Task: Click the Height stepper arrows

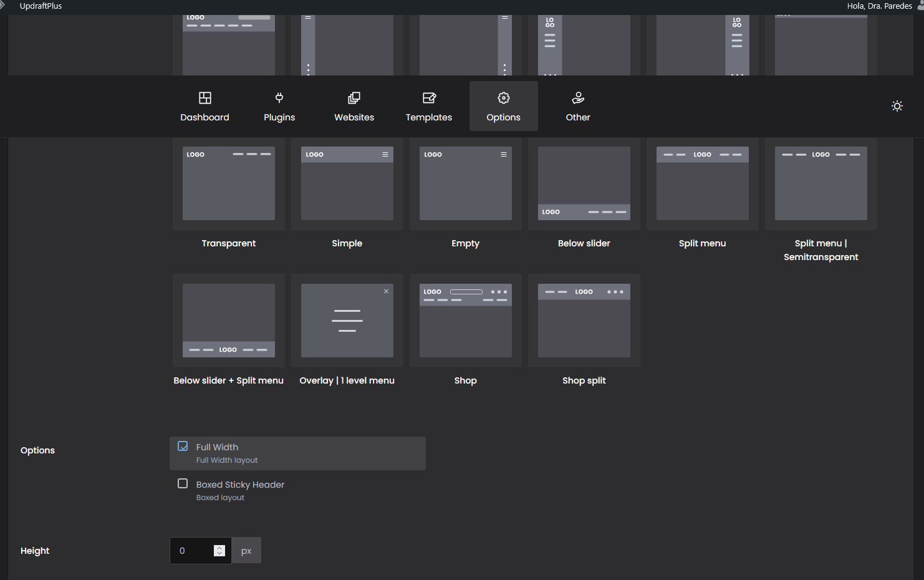Action: click(x=219, y=551)
